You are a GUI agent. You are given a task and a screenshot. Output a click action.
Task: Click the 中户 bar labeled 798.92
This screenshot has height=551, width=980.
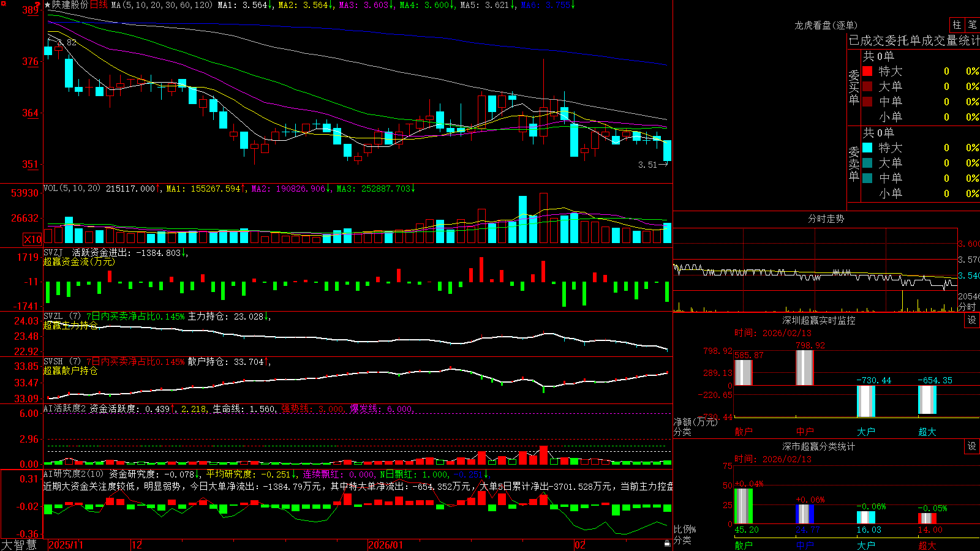pyautogui.click(x=805, y=367)
